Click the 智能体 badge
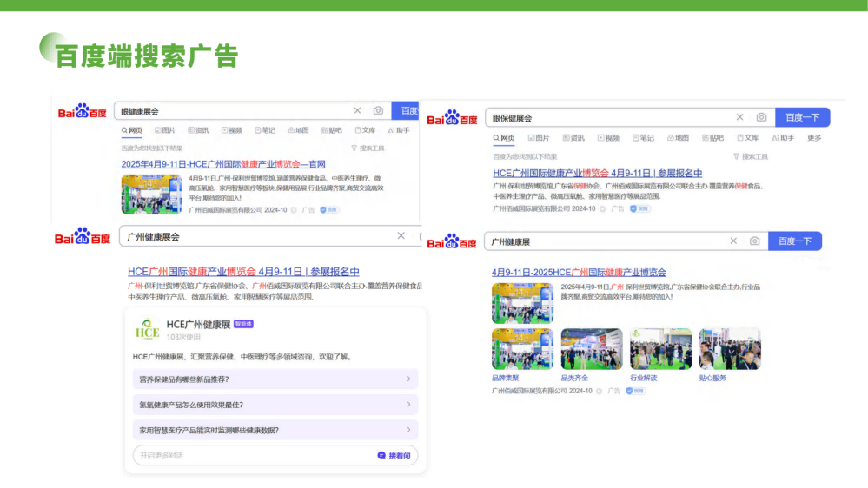 [243, 324]
